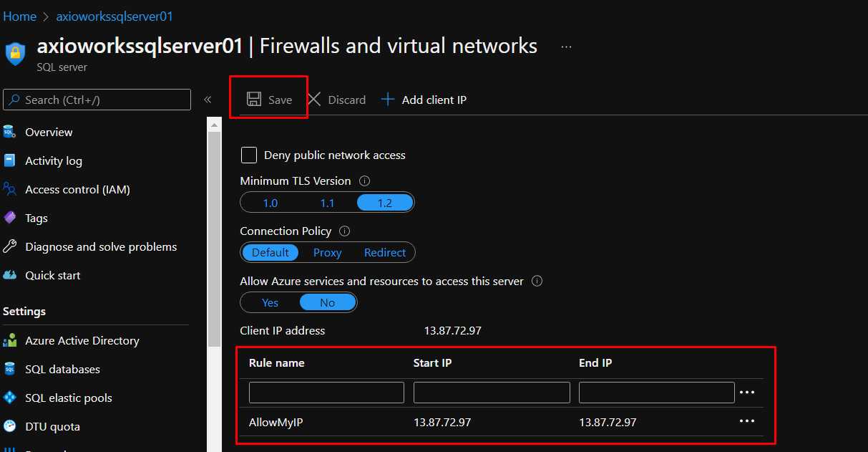This screenshot has height=452, width=868.
Task: Set Connection Policy to Redirect
Action: [x=385, y=253]
